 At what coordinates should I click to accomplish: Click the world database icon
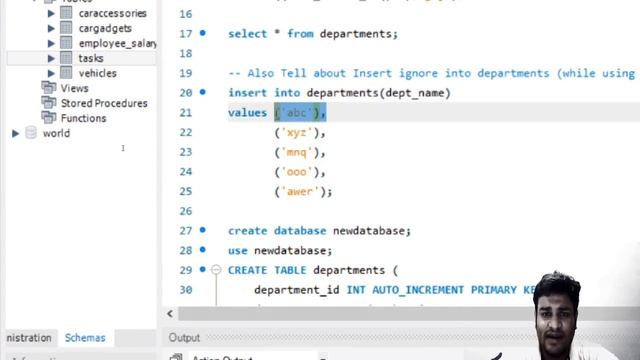pos(31,133)
